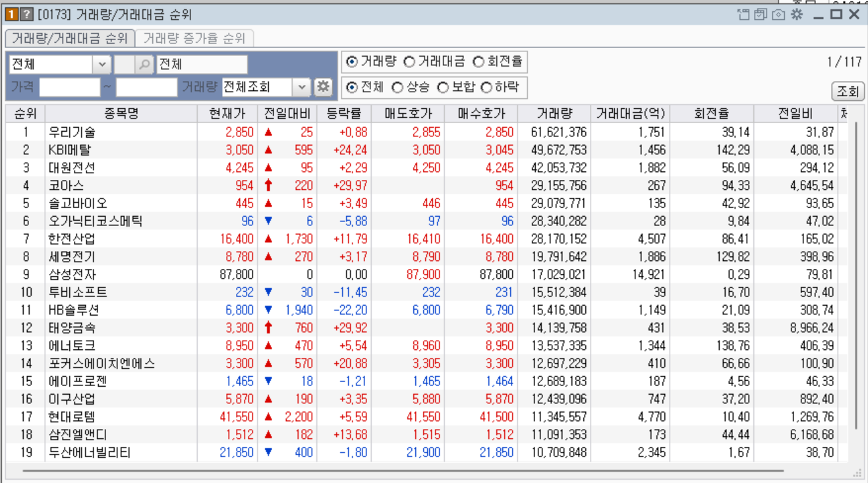Select the 삼진엘앤디 row name
Screen dimensions: 868x483
78,435
